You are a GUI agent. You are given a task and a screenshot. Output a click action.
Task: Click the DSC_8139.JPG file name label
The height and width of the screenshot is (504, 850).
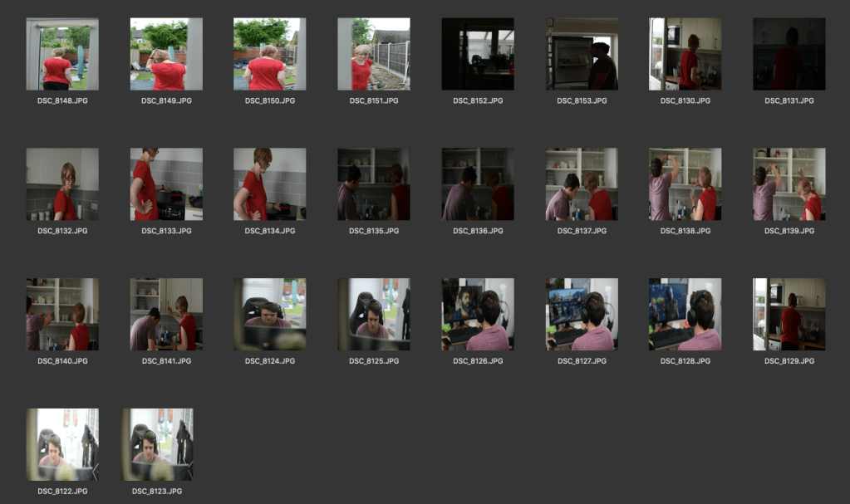pyautogui.click(x=789, y=231)
